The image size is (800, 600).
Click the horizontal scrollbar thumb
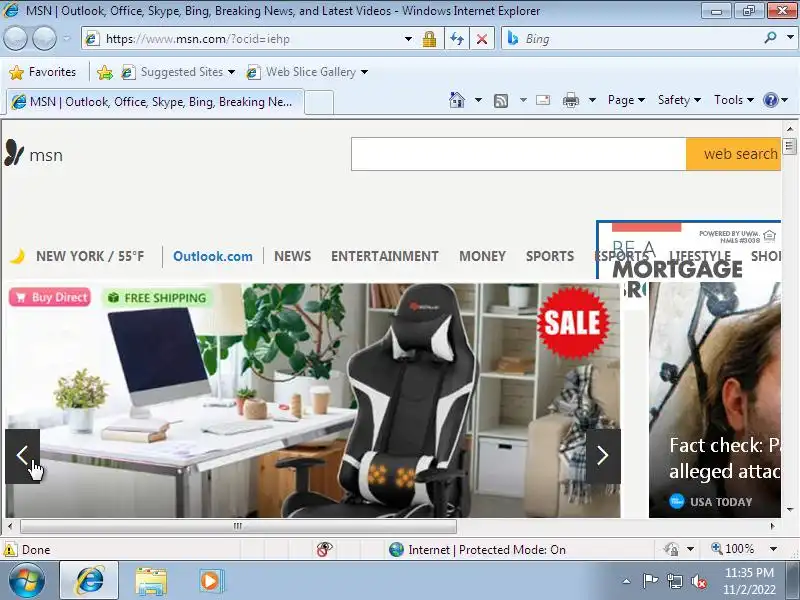(x=238, y=526)
